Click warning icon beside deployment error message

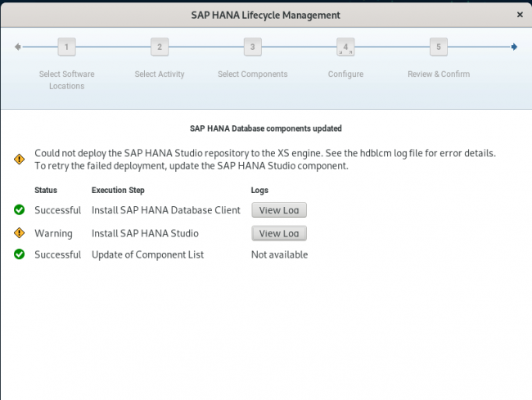coord(20,159)
